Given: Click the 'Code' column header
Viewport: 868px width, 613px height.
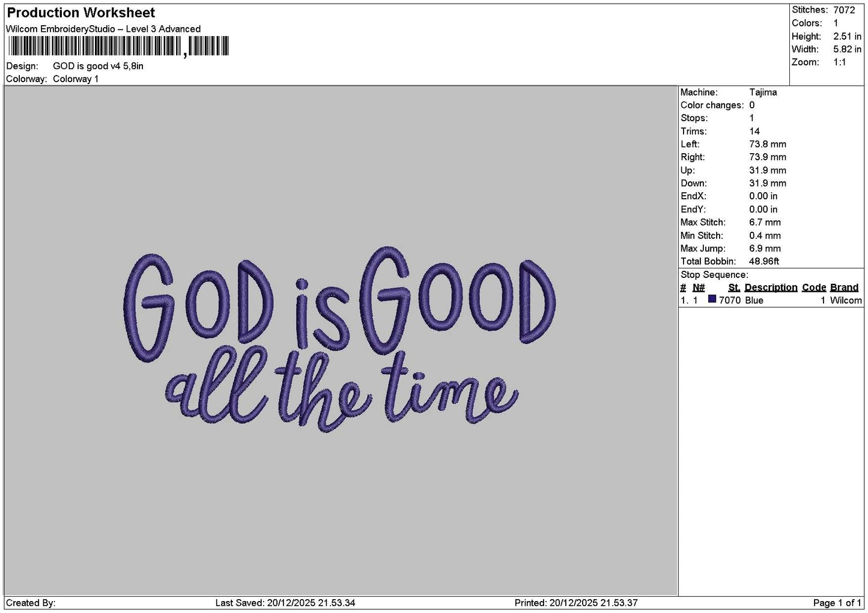Looking at the screenshot, I should pos(814,288).
